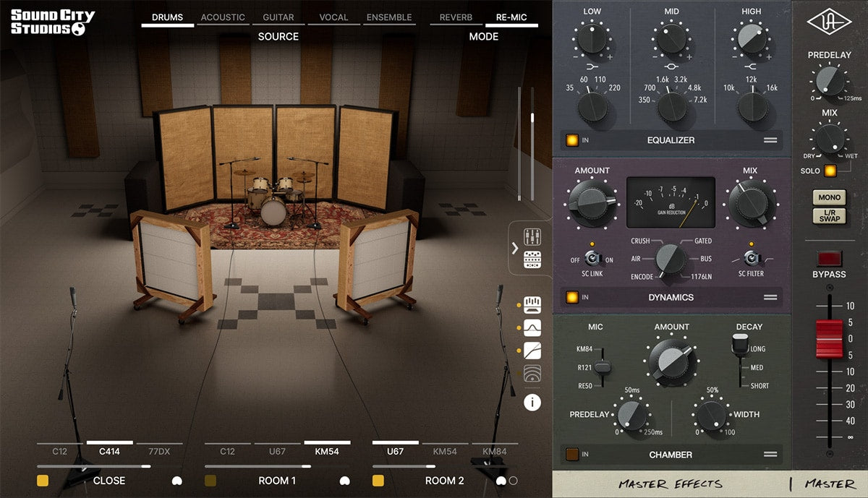Viewport: 868px width, 498px height.
Task: Click the dynamics curve icon
Action: coord(532,351)
